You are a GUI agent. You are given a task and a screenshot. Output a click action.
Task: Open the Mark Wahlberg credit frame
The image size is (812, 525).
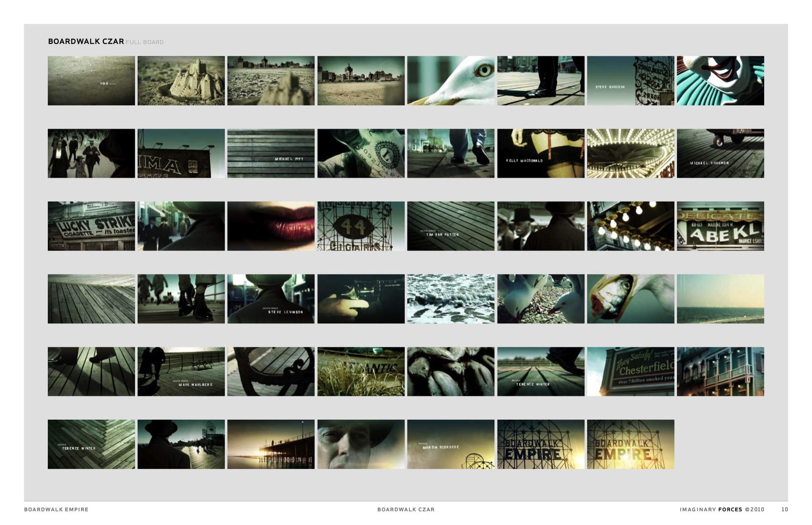[181, 371]
